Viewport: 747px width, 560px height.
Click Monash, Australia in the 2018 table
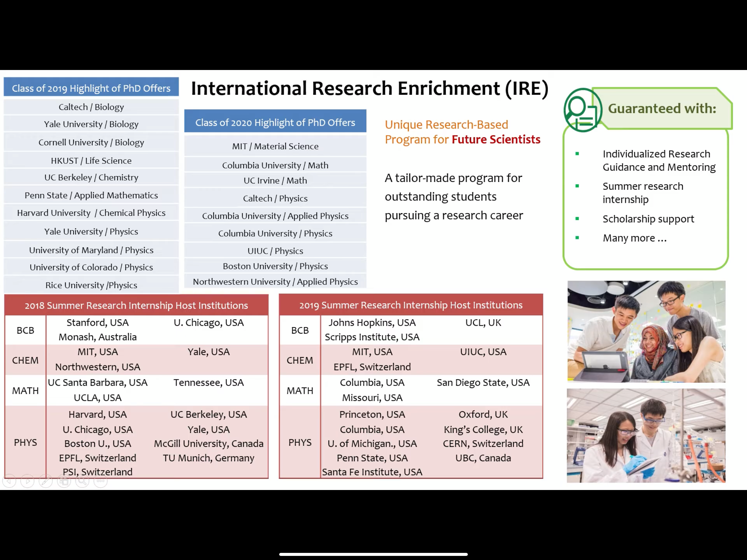point(98,337)
